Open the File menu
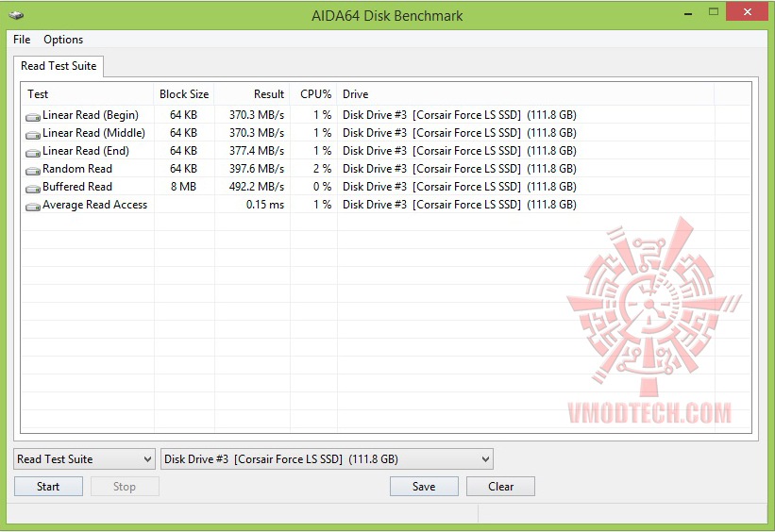 tap(22, 40)
